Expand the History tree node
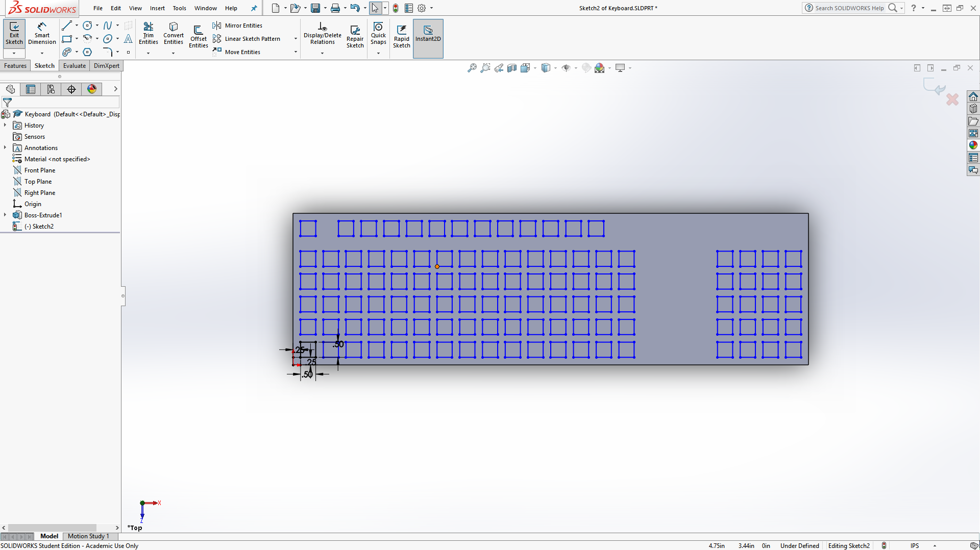The height and width of the screenshot is (550, 980). point(5,125)
